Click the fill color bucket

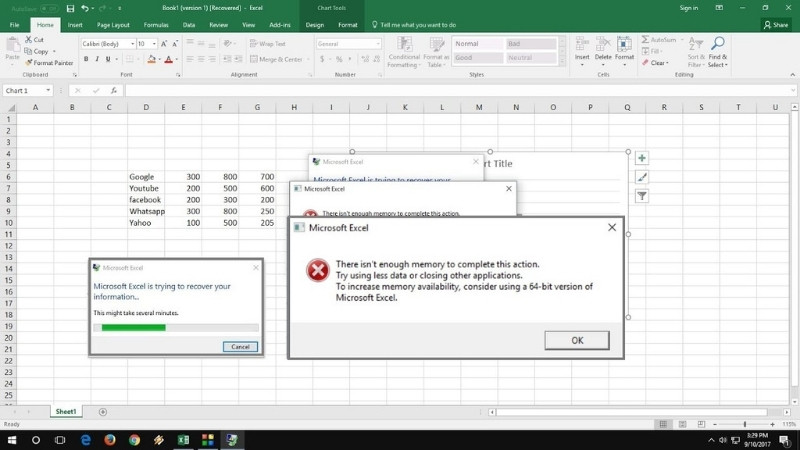151,59
